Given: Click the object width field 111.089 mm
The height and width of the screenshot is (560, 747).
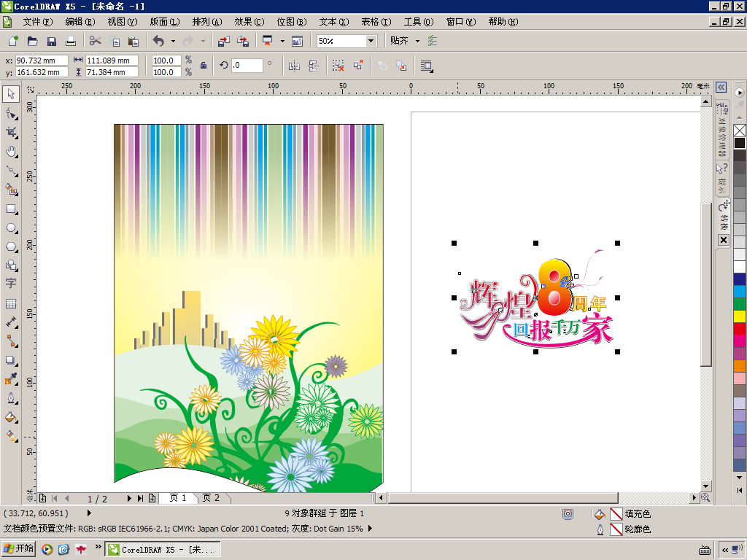Looking at the screenshot, I should [x=112, y=61].
